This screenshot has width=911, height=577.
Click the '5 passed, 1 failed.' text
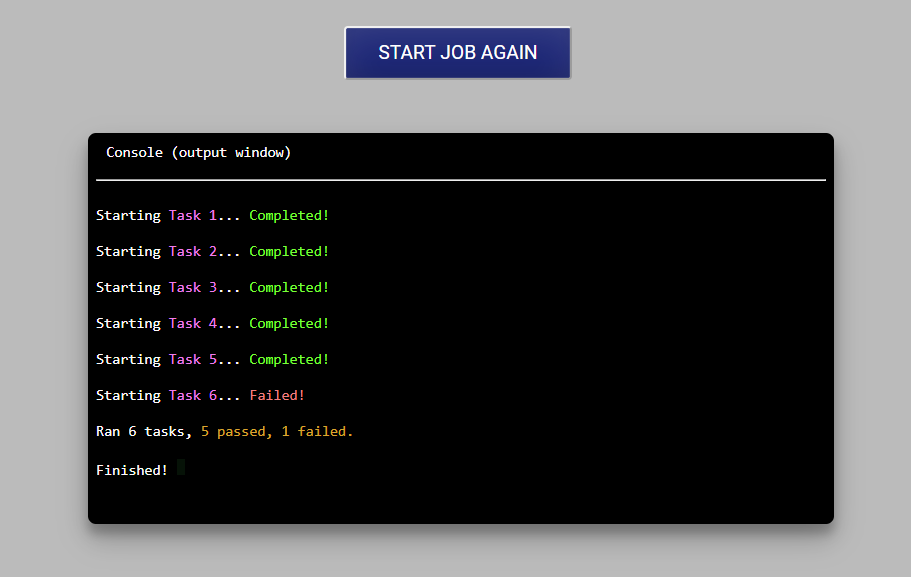277,432
